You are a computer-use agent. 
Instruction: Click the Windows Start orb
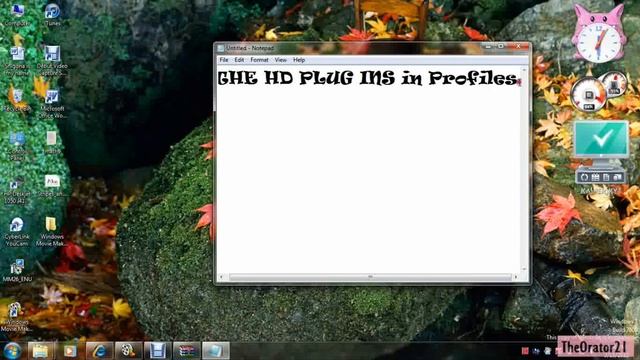tap(12, 351)
